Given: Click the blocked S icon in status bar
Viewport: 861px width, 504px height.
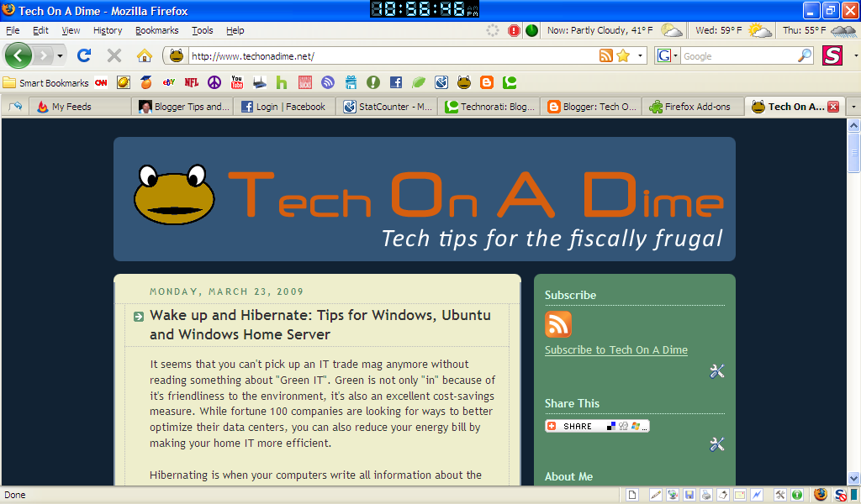Looking at the screenshot, I should coord(840,495).
